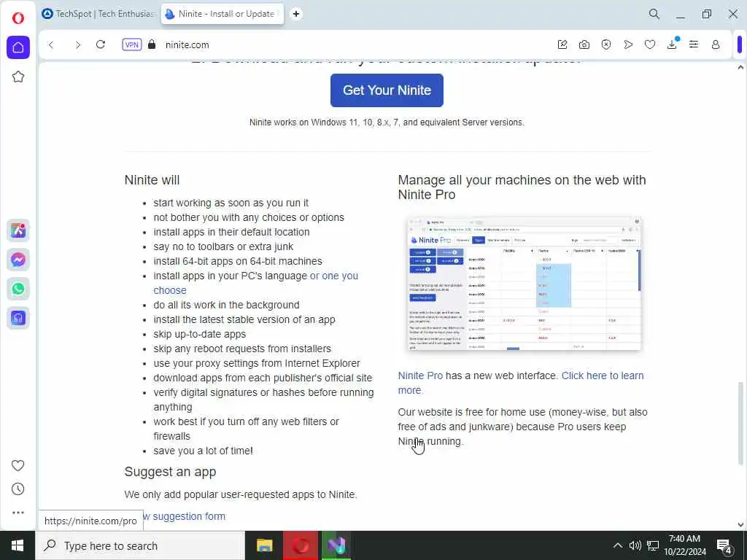
Task: Go to Opera start page home icon
Action: (18, 47)
